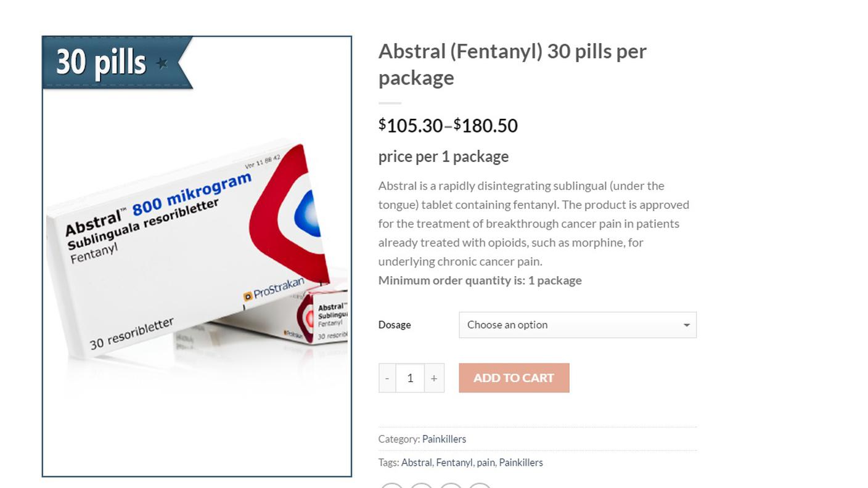Open the Fentanyl tag link

click(x=454, y=462)
